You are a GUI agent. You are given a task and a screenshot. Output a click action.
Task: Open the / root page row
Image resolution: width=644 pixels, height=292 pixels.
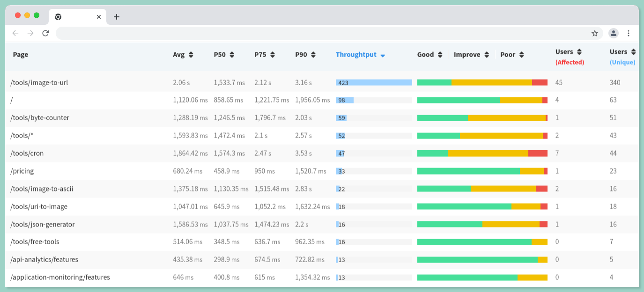pos(322,100)
